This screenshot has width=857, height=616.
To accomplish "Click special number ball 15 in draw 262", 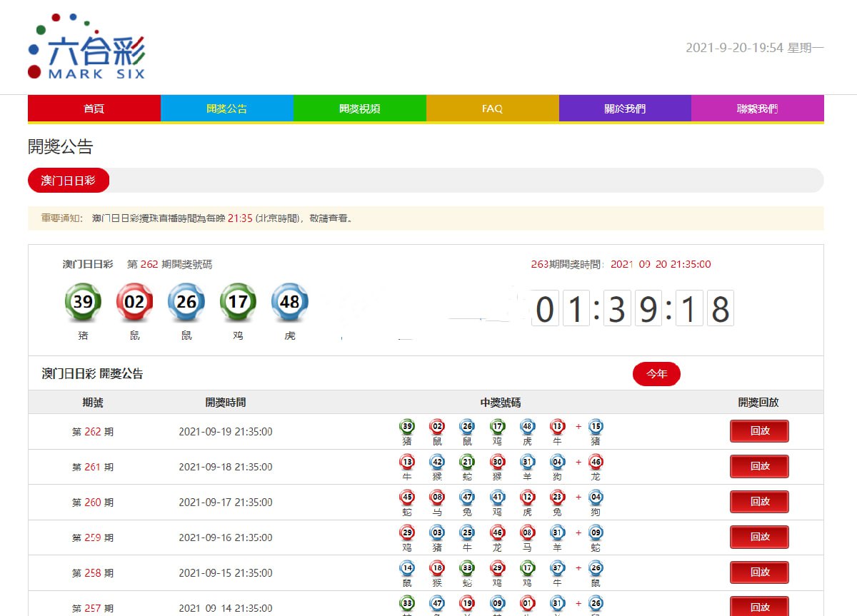I will [596, 427].
